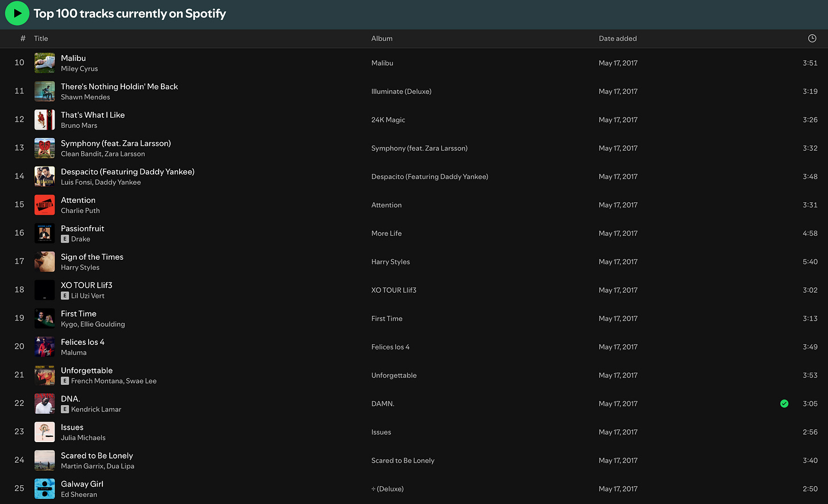Screen dimensions: 828x504
Task: Open Scared to Be Lonely cover art
Action: click(x=45, y=461)
